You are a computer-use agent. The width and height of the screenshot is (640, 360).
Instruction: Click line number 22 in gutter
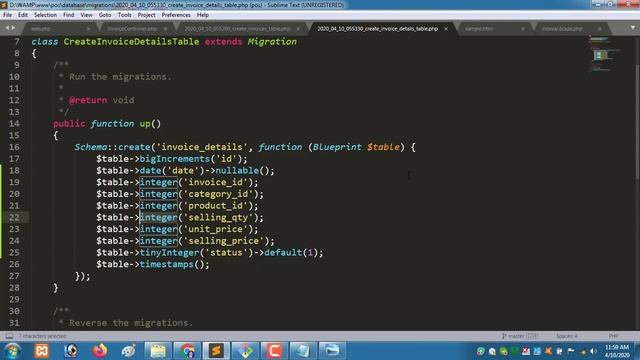coord(14,218)
